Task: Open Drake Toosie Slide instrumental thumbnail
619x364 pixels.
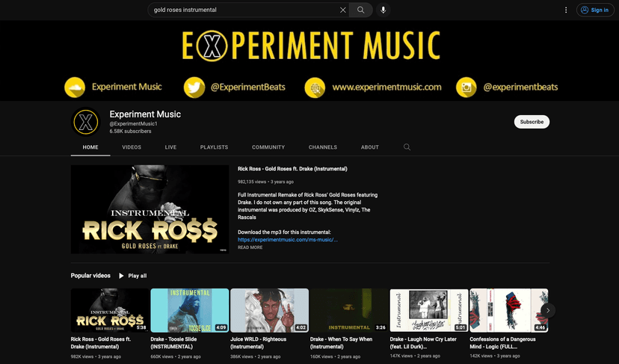Action: pos(190,310)
